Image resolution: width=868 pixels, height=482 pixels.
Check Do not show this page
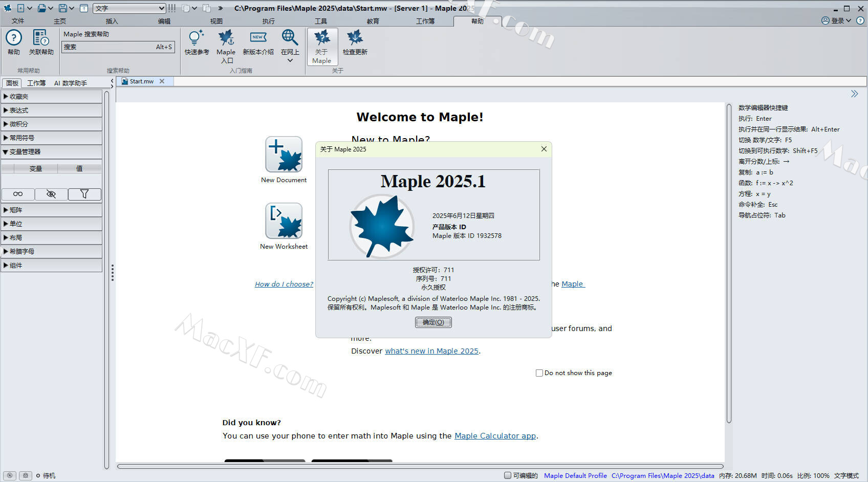tap(539, 373)
